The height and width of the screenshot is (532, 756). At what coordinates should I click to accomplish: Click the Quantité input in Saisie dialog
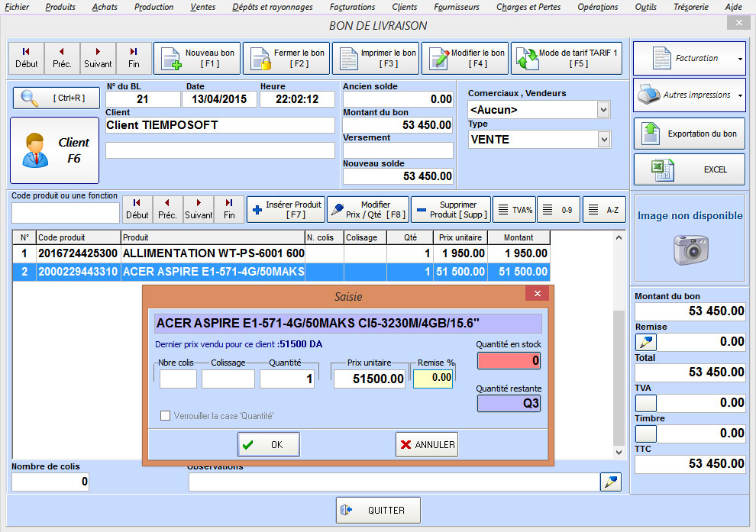pyautogui.click(x=287, y=379)
